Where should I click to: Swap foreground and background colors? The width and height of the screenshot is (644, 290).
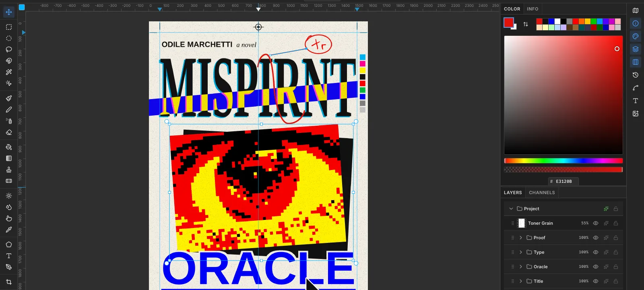(x=526, y=24)
